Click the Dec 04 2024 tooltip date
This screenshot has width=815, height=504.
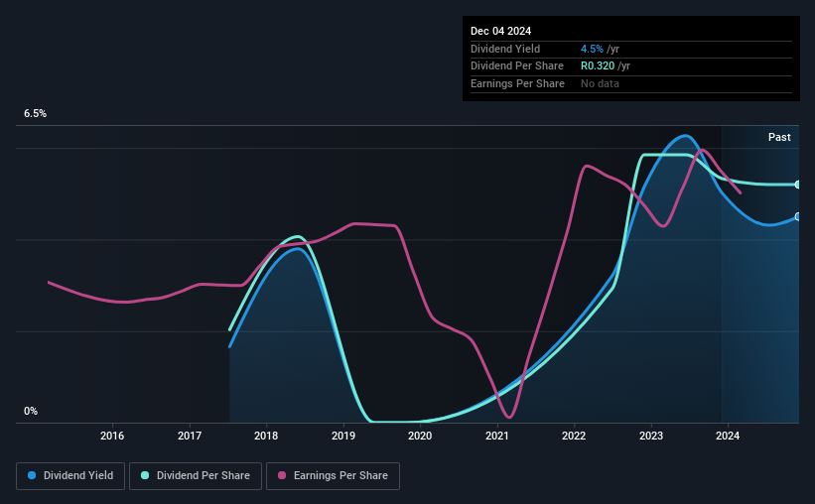coord(500,31)
